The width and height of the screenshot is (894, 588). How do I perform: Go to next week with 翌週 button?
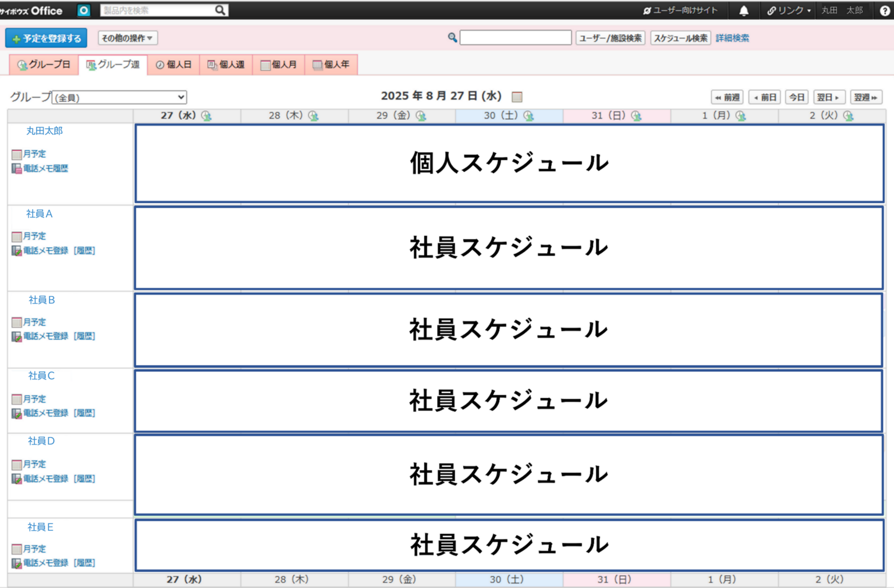click(x=865, y=97)
